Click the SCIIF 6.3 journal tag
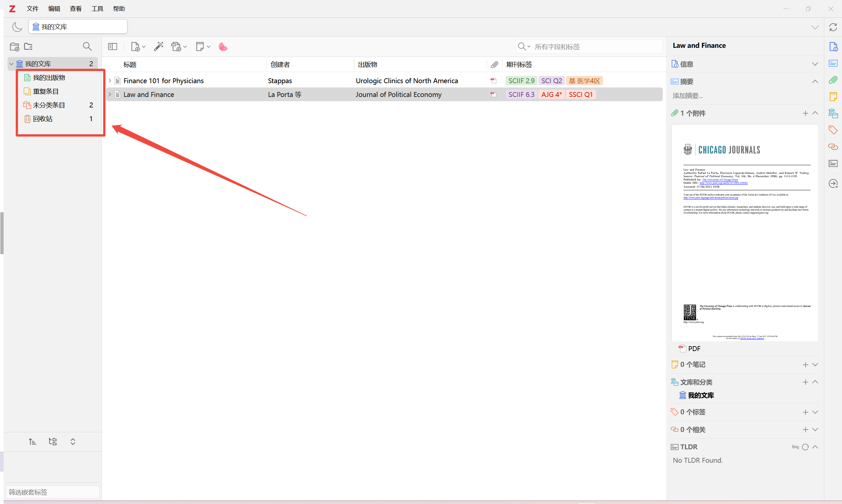 521,94
